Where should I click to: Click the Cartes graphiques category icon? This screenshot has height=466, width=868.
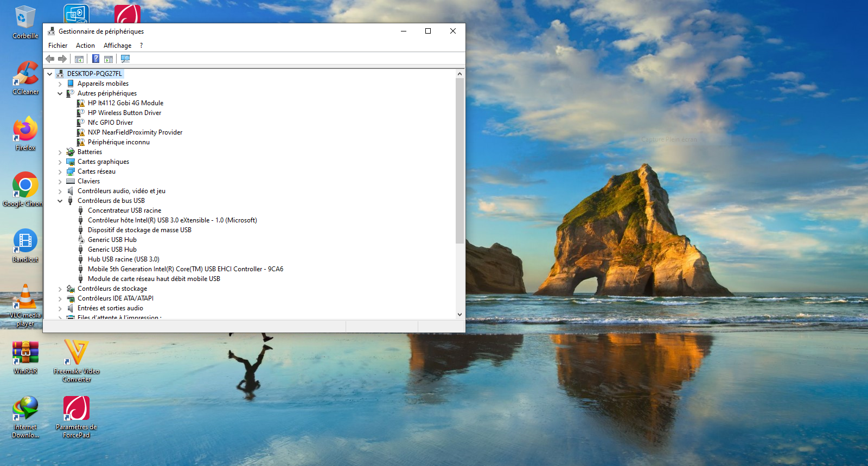pos(71,162)
